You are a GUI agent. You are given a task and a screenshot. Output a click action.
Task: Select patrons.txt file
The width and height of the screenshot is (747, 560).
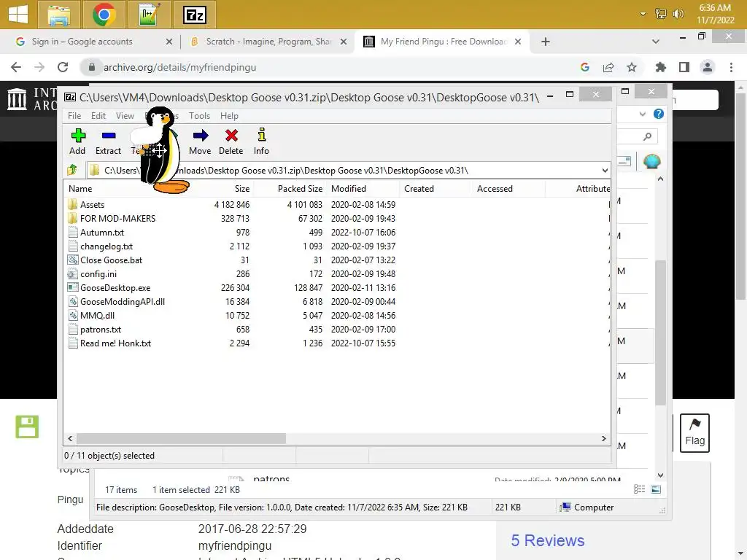101,330
